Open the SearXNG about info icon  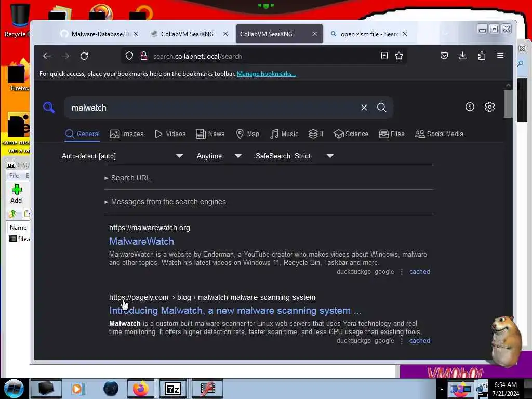pos(470,107)
